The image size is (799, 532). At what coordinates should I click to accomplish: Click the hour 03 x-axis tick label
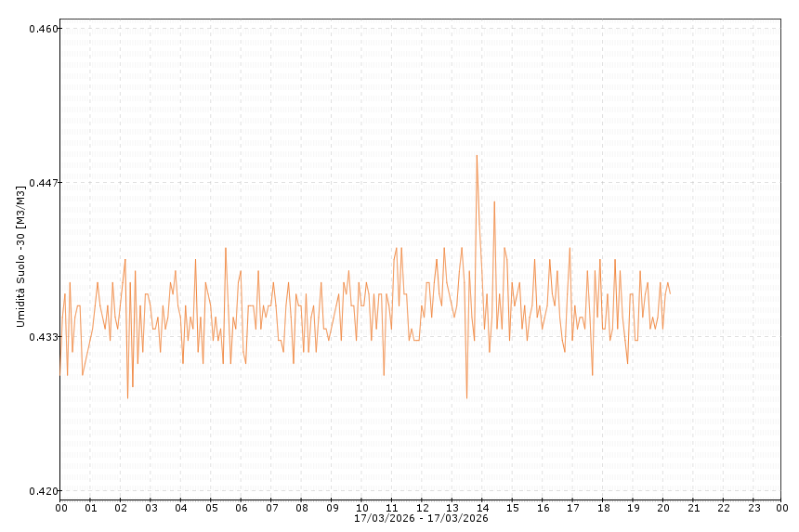pyautogui.click(x=151, y=508)
